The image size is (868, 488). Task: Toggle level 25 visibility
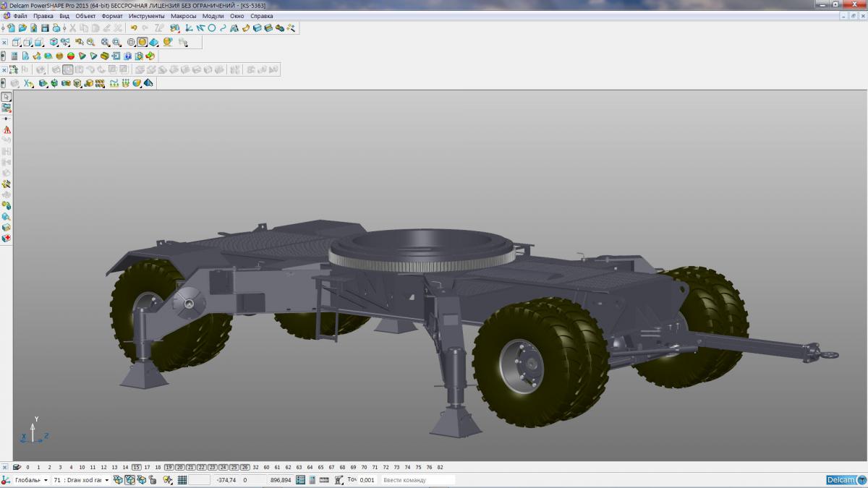point(234,467)
